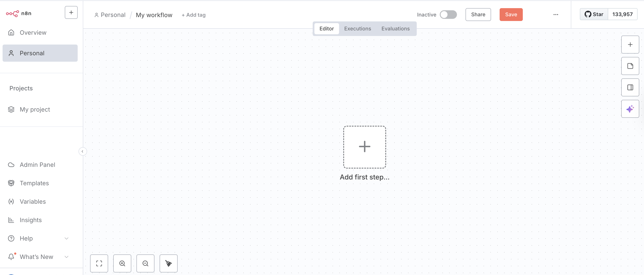The width and height of the screenshot is (644, 275).
Task: Click the dashed Add first step box
Action: pyautogui.click(x=364, y=147)
